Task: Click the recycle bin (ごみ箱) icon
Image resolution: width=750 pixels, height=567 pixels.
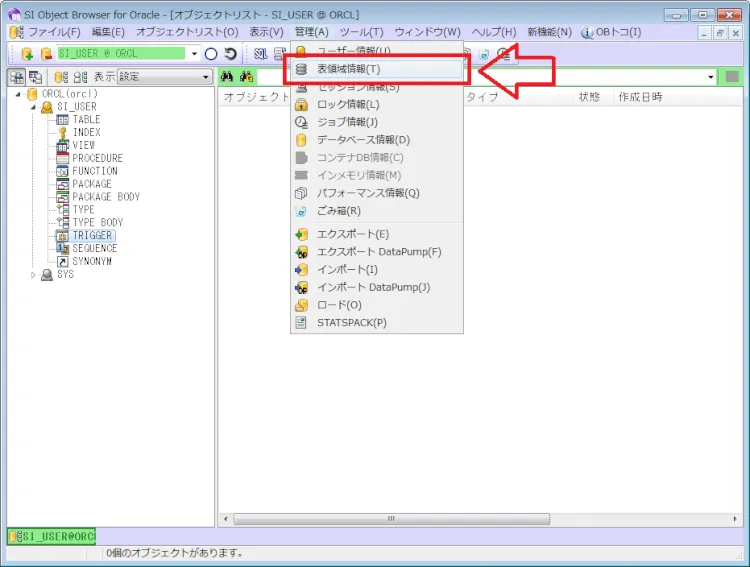Action: 301,211
